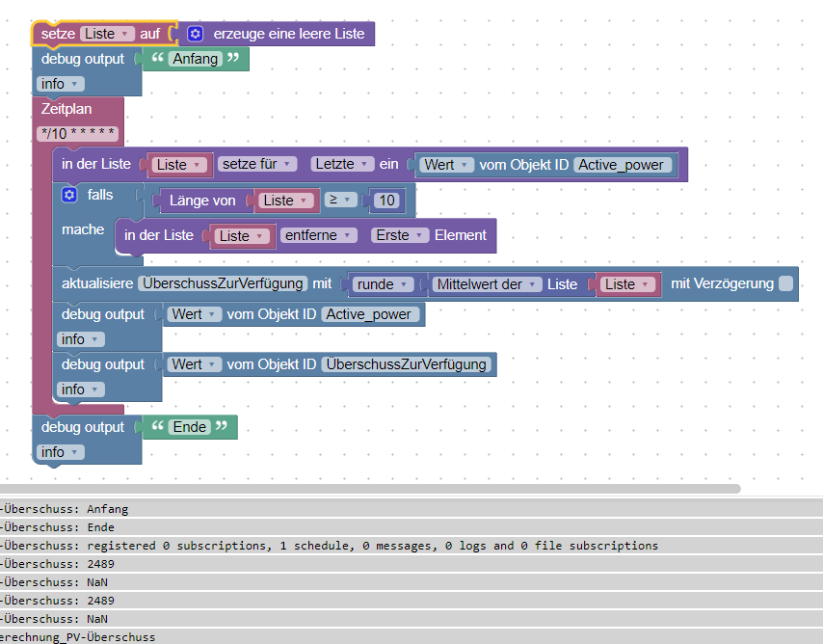The height and width of the screenshot is (644, 823).
Task: Open Liste dropdown in 'entferne' block
Action: [x=242, y=236]
